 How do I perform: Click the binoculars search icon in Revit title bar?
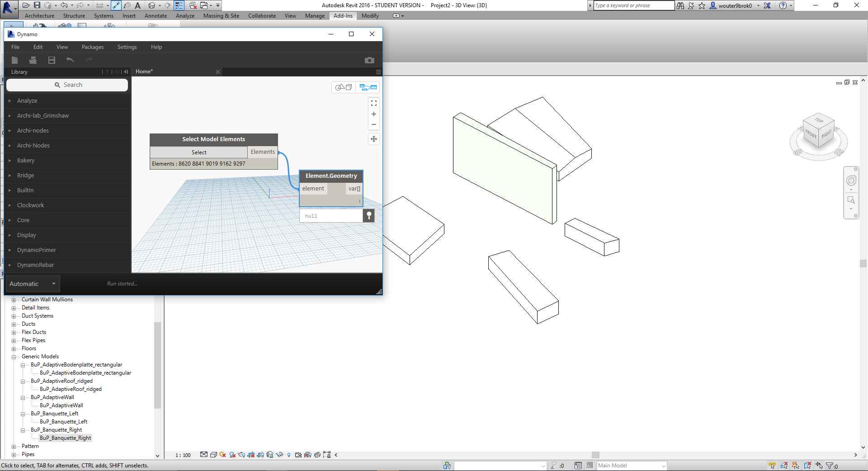pos(680,5)
